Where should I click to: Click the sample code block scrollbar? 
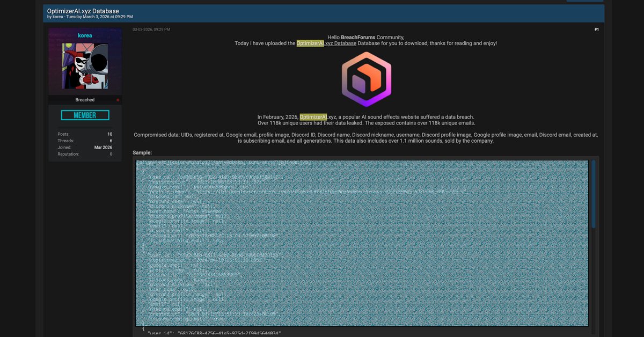[x=593, y=193]
